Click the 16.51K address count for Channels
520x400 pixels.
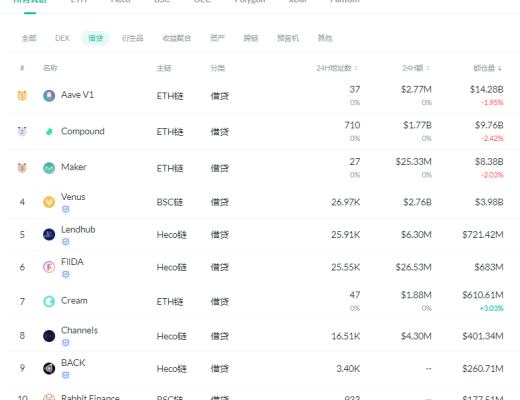[x=345, y=336]
